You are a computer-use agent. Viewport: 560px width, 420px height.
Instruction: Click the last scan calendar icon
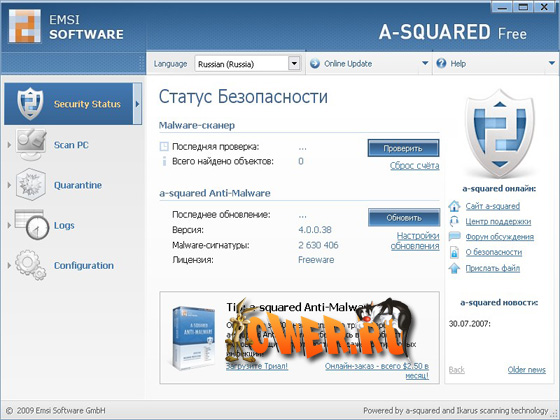point(164,146)
